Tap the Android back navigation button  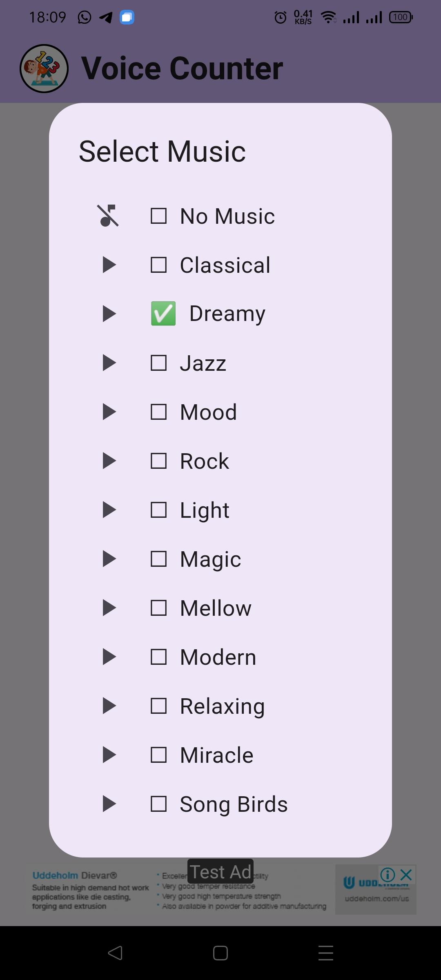tap(115, 953)
